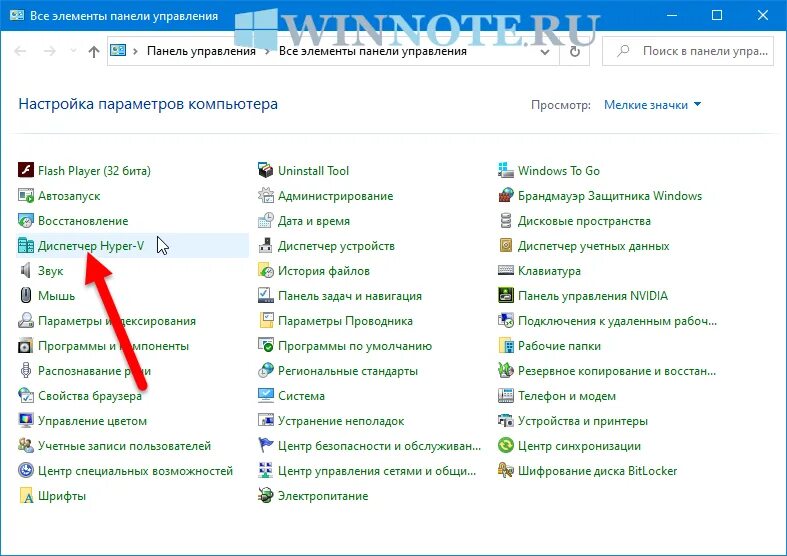Click the Мышь mouse icon
787x556 pixels.
click(x=26, y=295)
